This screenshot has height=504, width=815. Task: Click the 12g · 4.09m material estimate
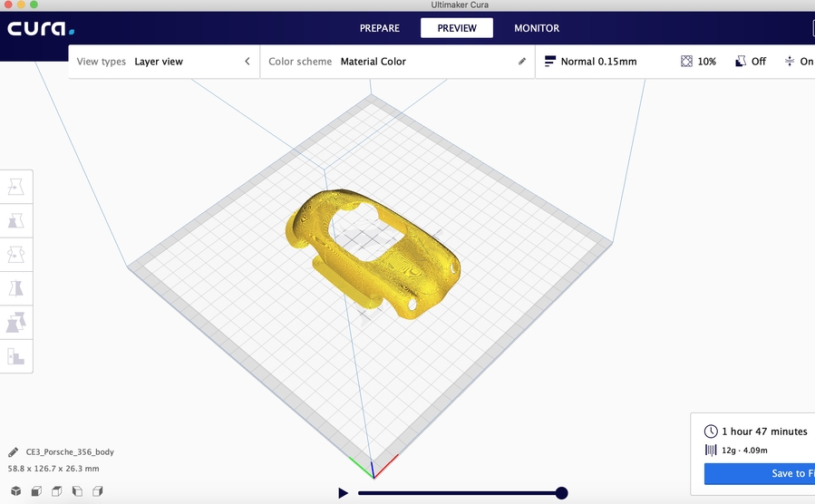click(744, 451)
